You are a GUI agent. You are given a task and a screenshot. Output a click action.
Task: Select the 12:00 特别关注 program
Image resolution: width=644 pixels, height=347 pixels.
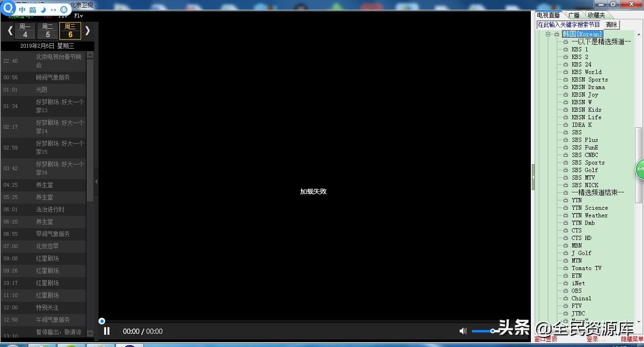coord(43,307)
